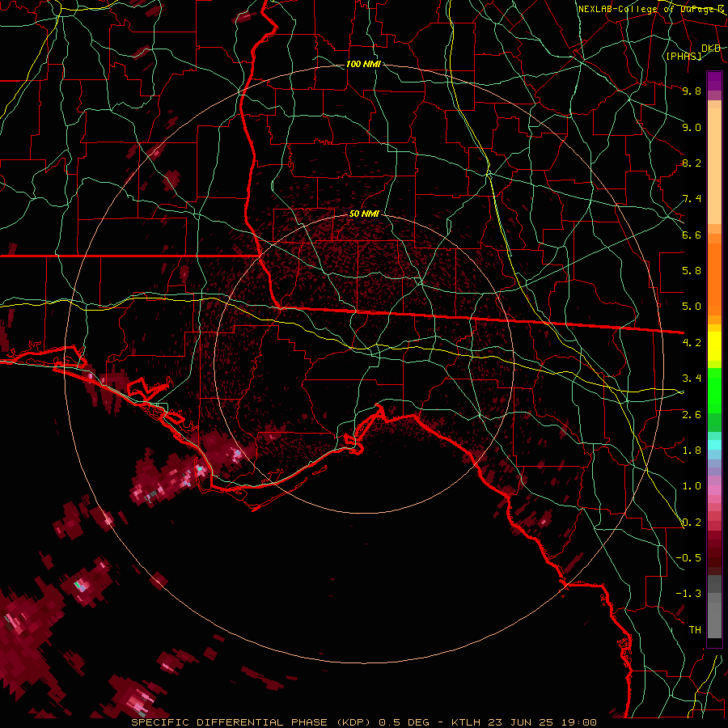Click the 7.4 value on the color scale

692,199
